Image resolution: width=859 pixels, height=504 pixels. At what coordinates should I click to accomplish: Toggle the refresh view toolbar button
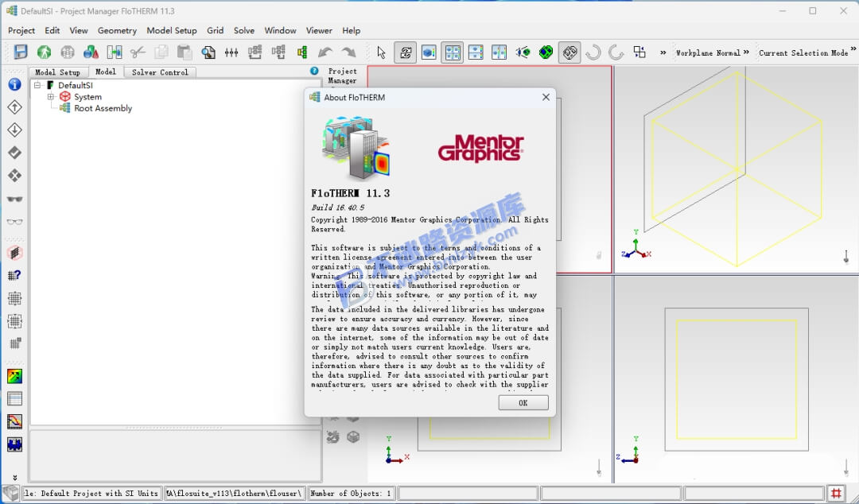pos(406,52)
